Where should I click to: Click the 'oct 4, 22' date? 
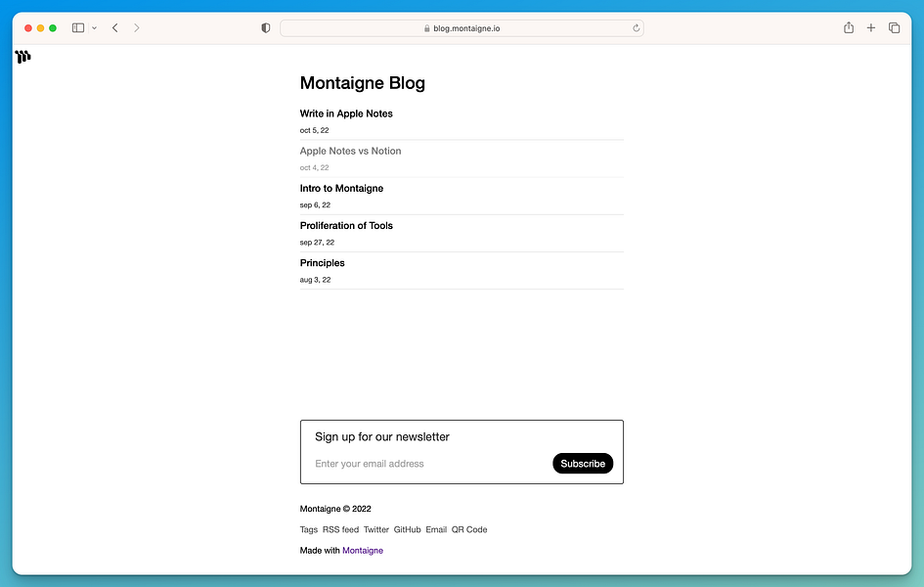tap(314, 168)
